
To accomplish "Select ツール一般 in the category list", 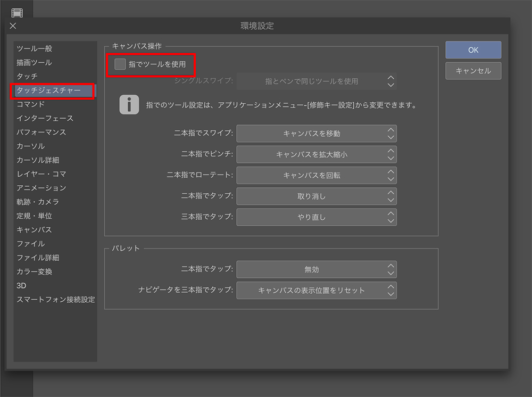I will tap(35, 48).
